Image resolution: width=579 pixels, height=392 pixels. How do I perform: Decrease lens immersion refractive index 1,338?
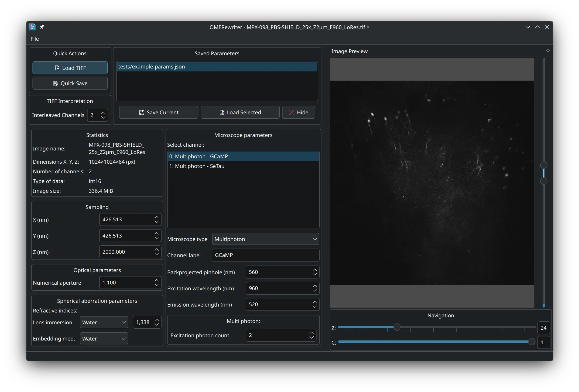pos(157,325)
